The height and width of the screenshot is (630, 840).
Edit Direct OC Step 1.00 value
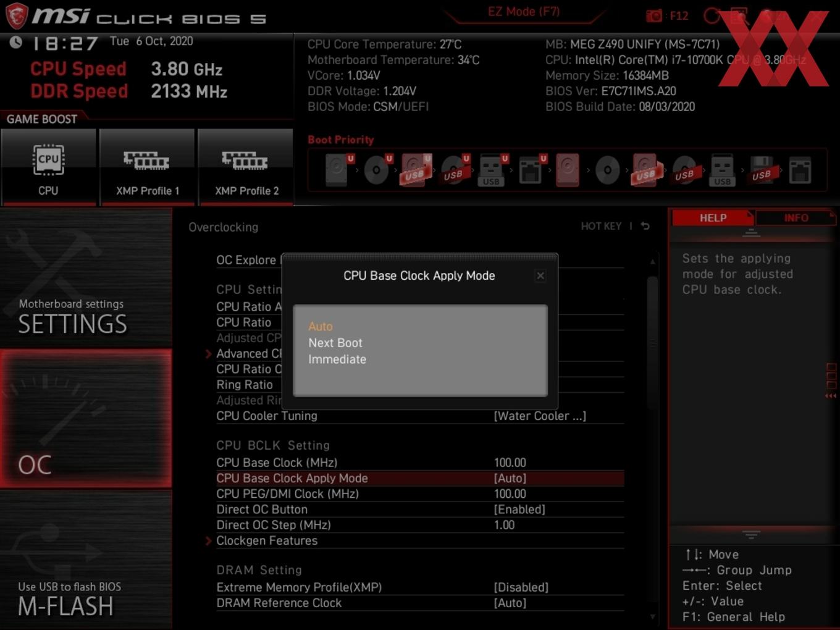(505, 525)
